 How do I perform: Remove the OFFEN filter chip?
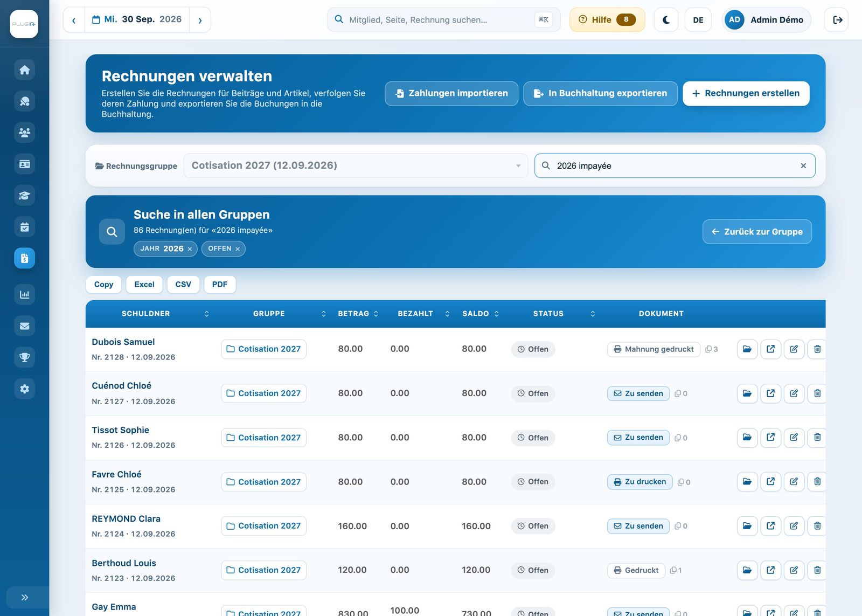(x=238, y=249)
